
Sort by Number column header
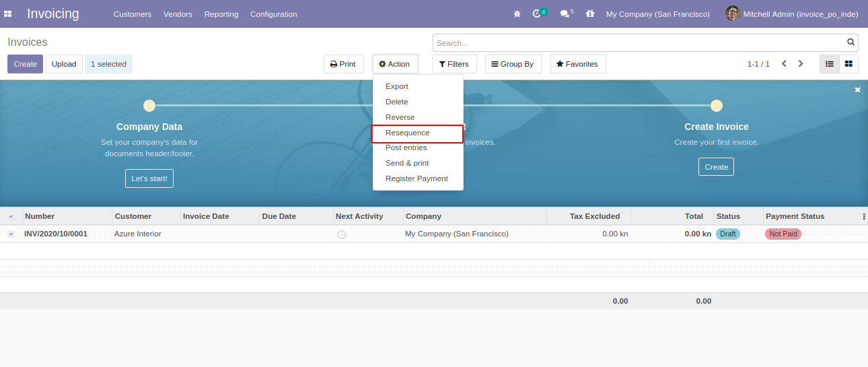click(67, 216)
